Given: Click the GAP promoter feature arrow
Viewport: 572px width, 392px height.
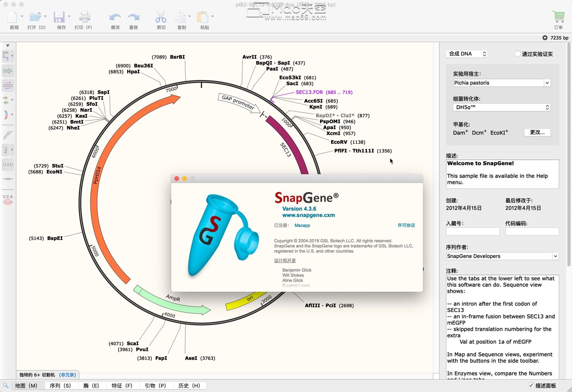Looking at the screenshot, I should (239, 103).
